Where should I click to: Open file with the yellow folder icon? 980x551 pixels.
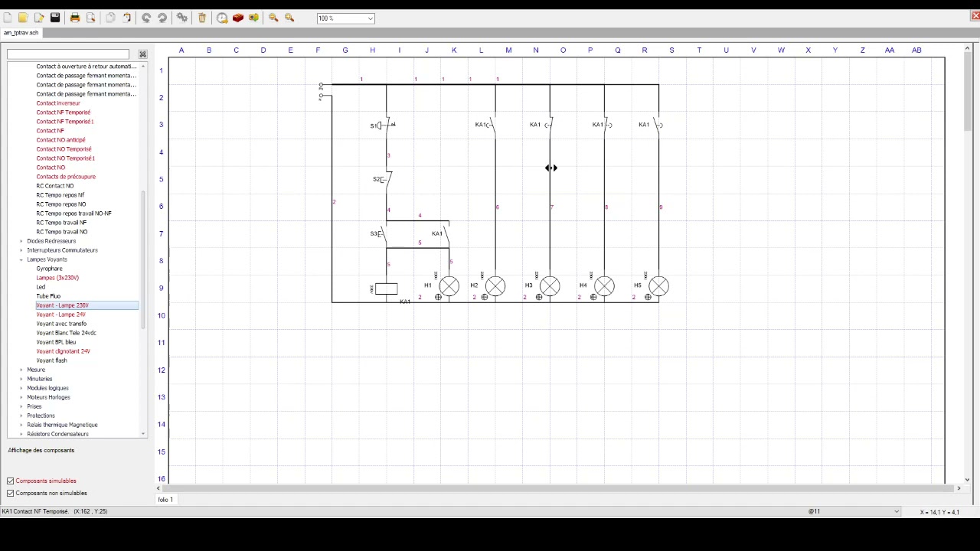(23, 18)
